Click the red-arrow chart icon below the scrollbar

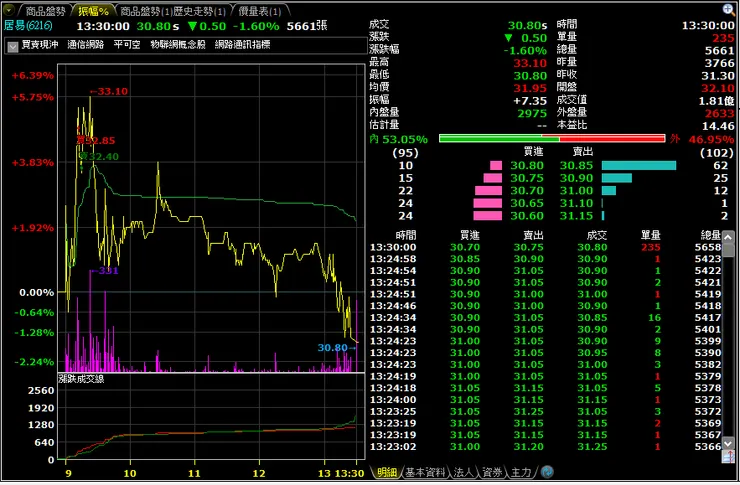pos(728,457)
